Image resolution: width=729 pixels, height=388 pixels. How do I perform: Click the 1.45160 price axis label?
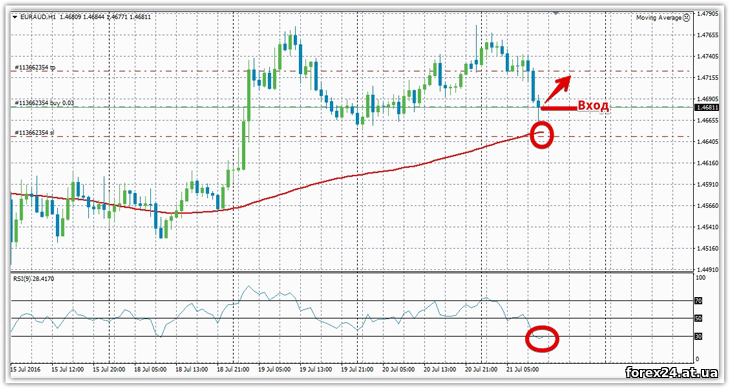708,248
